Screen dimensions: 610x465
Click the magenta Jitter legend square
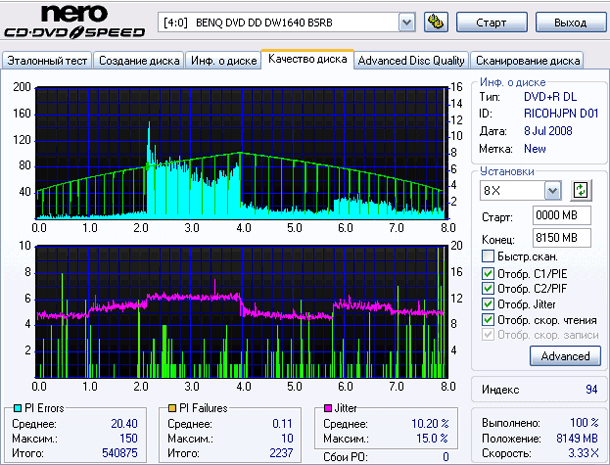(328, 408)
